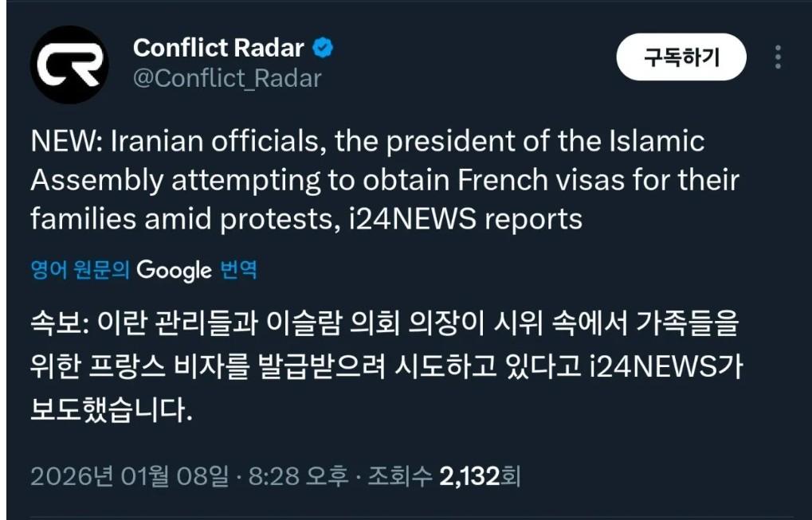
Task: Click the post date 2026년 01월 08일
Action: point(129,476)
